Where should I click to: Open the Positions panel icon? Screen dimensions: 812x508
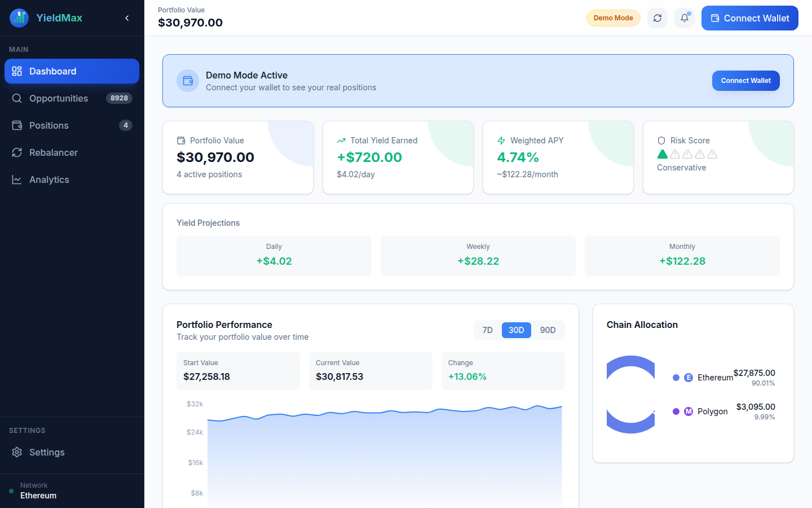pyautogui.click(x=17, y=125)
